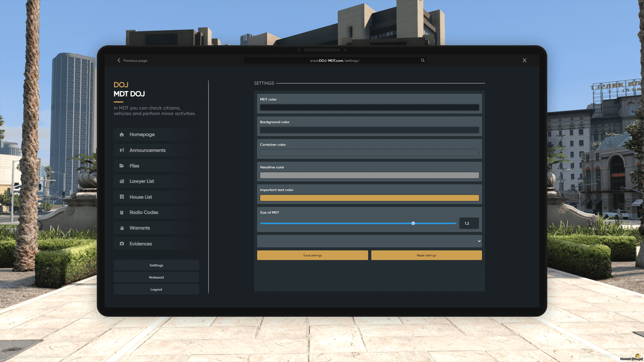Open the Lawyer List label
The height and width of the screenshot is (362, 644).
click(142, 181)
